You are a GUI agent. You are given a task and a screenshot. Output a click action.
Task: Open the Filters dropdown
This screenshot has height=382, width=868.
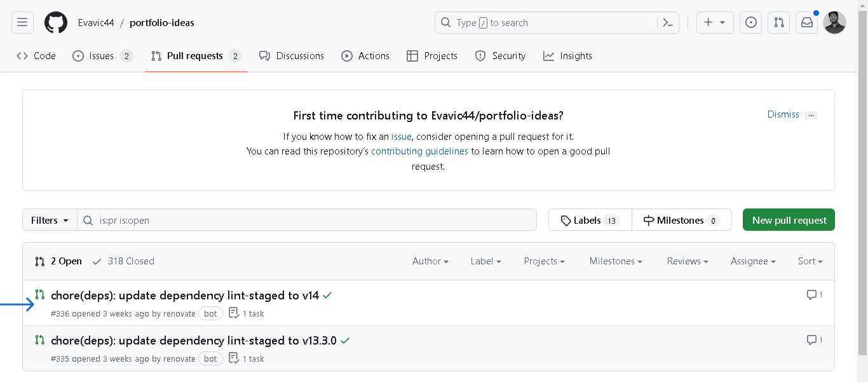pyautogui.click(x=49, y=219)
